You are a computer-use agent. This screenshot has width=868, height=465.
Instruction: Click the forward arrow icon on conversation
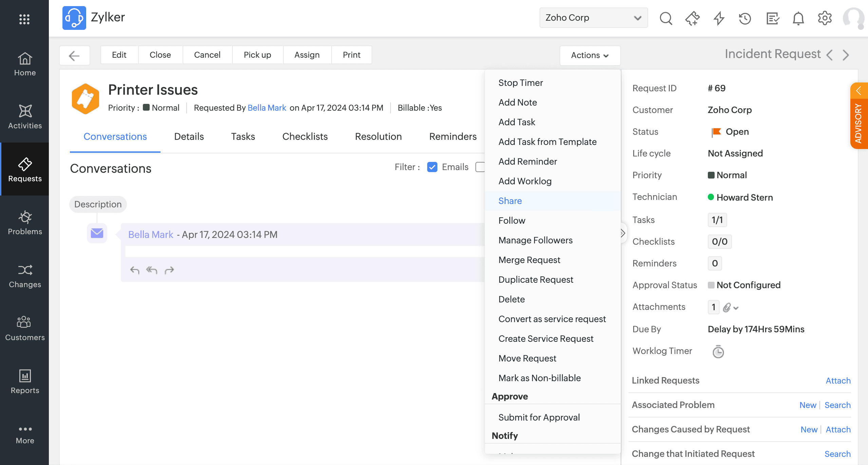pyautogui.click(x=169, y=270)
